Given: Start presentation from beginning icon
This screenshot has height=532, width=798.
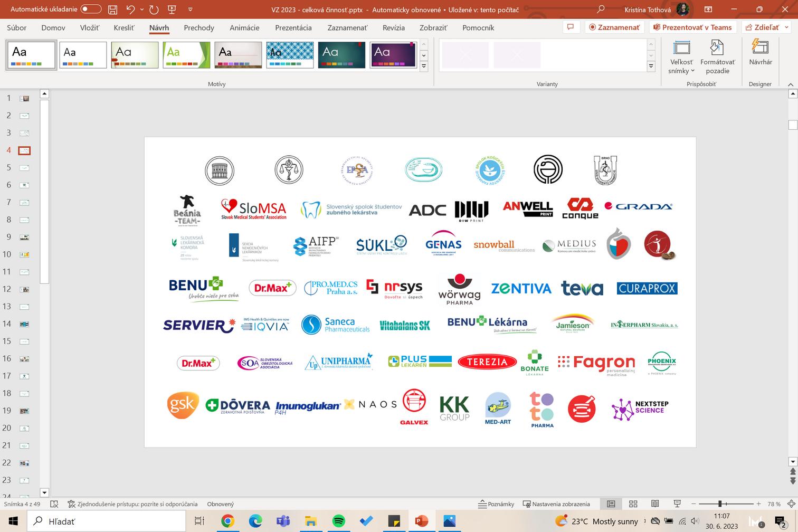Looking at the screenshot, I should 172,9.
